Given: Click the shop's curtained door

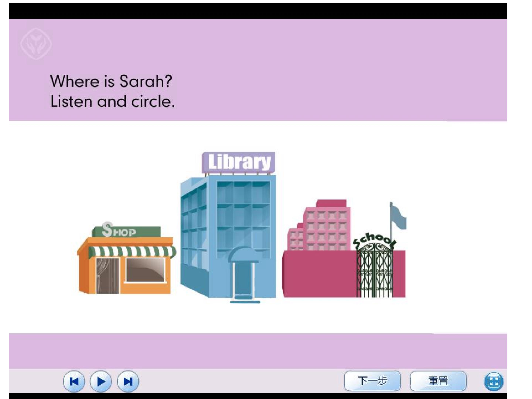Looking at the screenshot, I should [x=108, y=275].
